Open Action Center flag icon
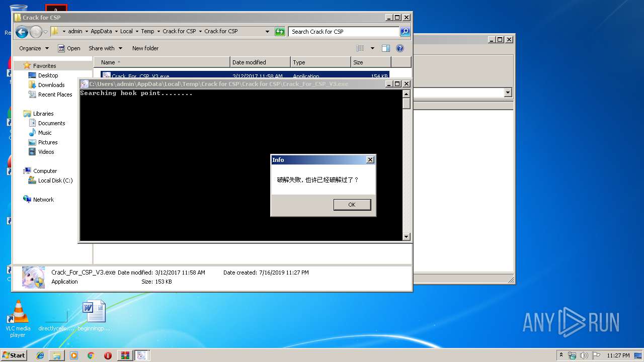644x362 pixels. tap(596, 355)
